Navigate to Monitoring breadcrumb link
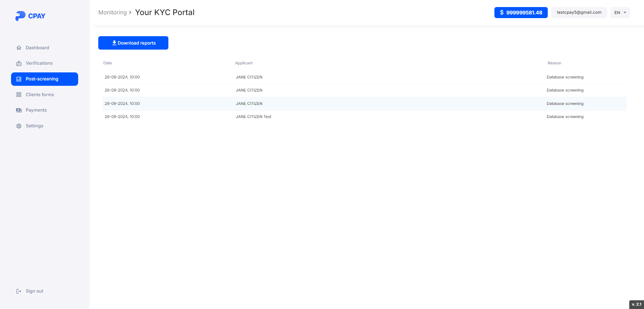644x309 pixels. tap(112, 12)
